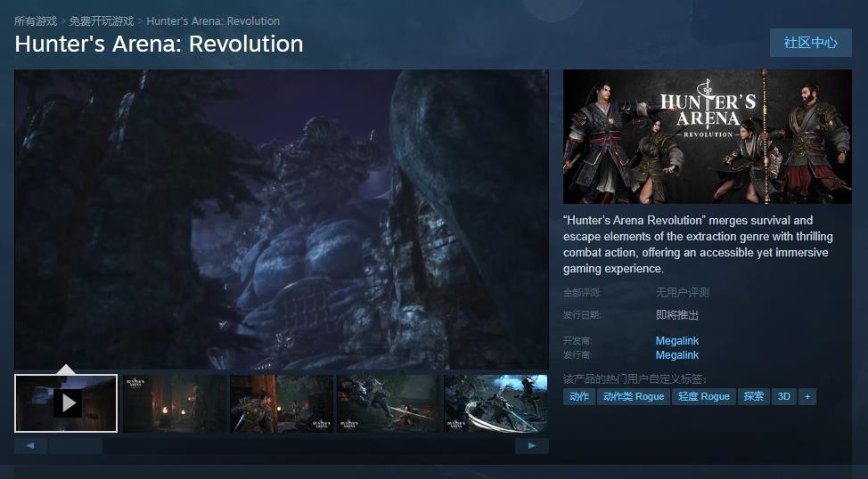Image resolution: width=868 pixels, height=479 pixels.
Task: Select the 动作类 Rogue tag
Action: tap(634, 396)
